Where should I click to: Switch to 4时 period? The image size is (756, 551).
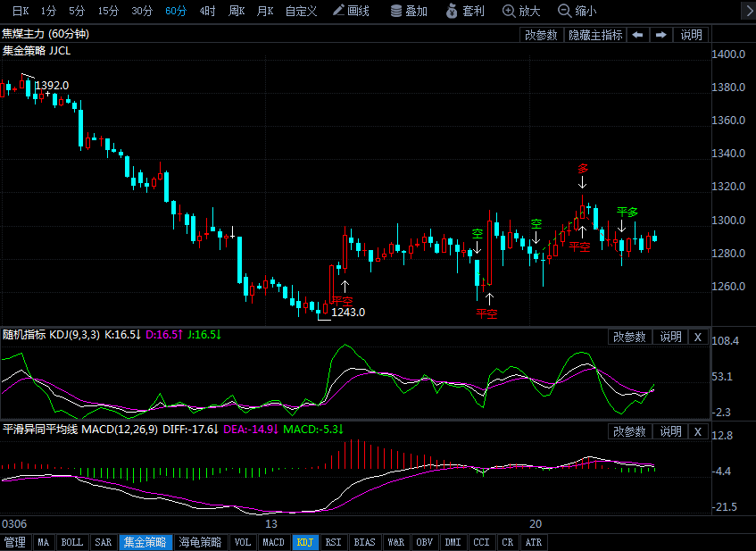coord(207,11)
